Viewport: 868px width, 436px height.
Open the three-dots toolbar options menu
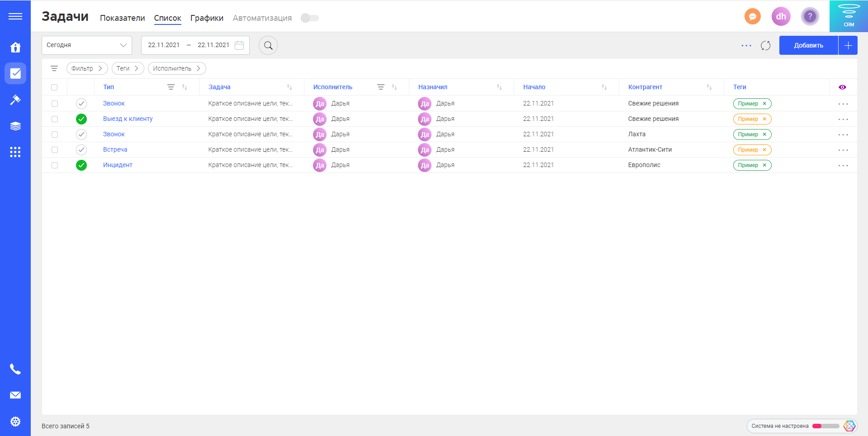click(746, 45)
